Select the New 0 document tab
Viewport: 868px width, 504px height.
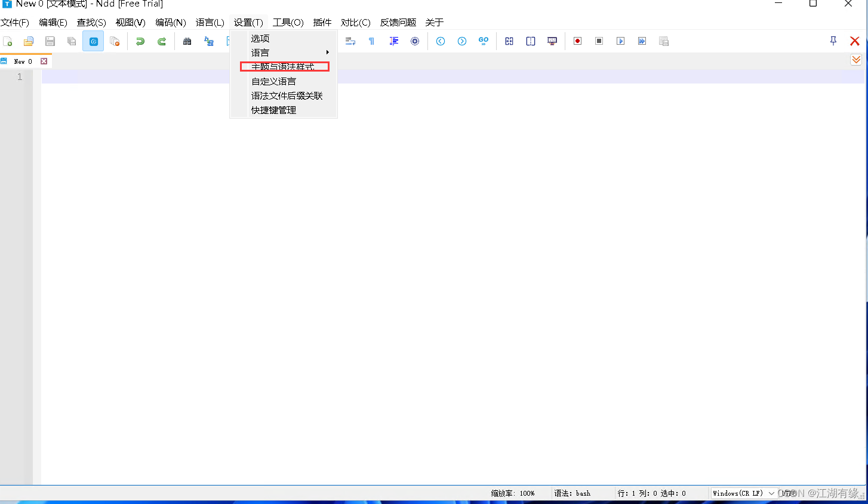23,61
